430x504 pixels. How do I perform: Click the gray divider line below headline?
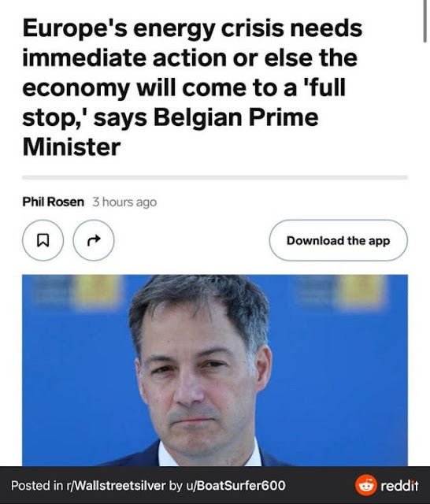pyautogui.click(x=215, y=177)
